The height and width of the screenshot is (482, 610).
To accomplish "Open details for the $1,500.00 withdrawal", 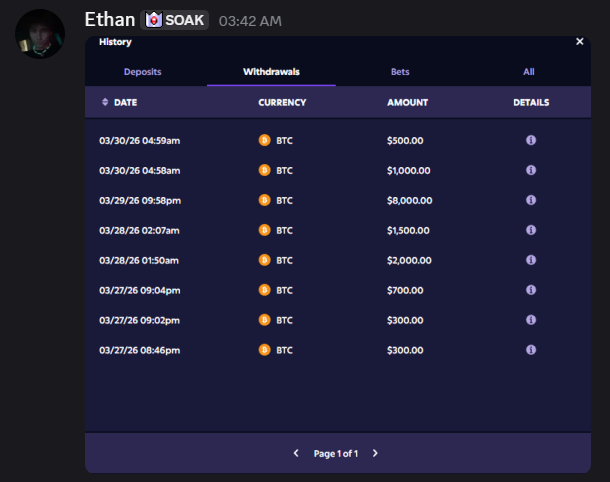I will pyautogui.click(x=531, y=230).
